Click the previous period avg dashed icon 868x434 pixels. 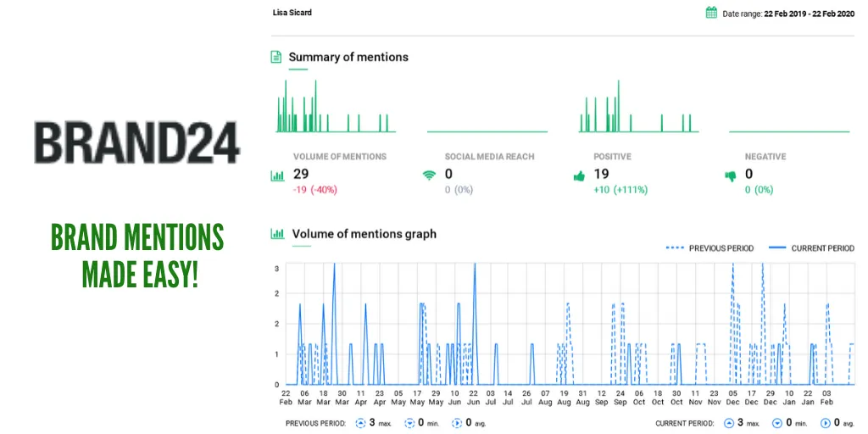(x=457, y=423)
